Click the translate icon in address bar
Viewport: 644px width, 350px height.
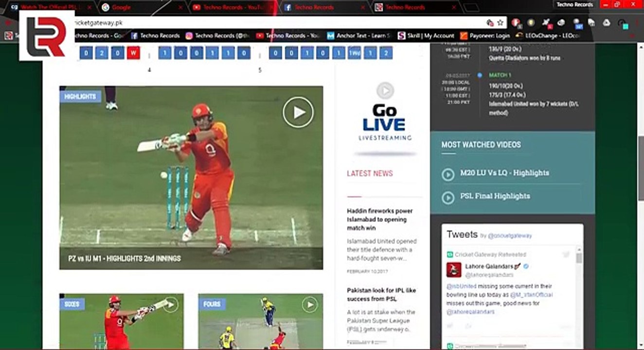tap(490, 23)
